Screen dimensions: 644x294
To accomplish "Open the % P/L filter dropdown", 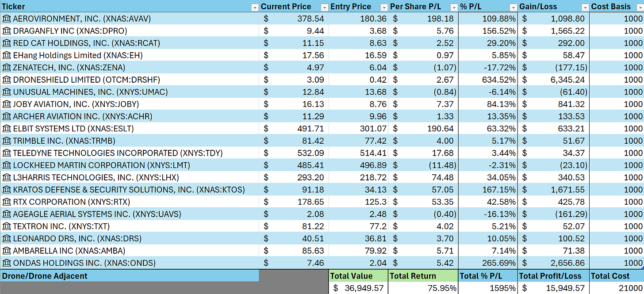I will [x=513, y=7].
